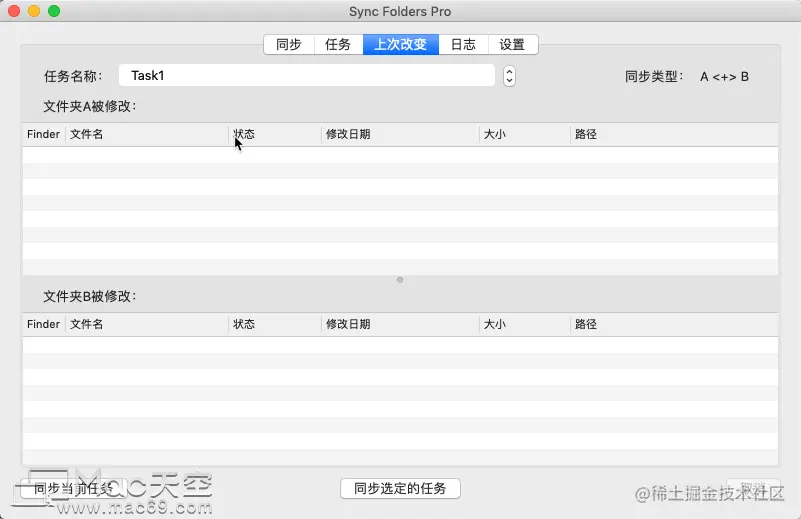Sort folder B table by 大小
The height and width of the screenshot is (519, 801).
point(525,324)
